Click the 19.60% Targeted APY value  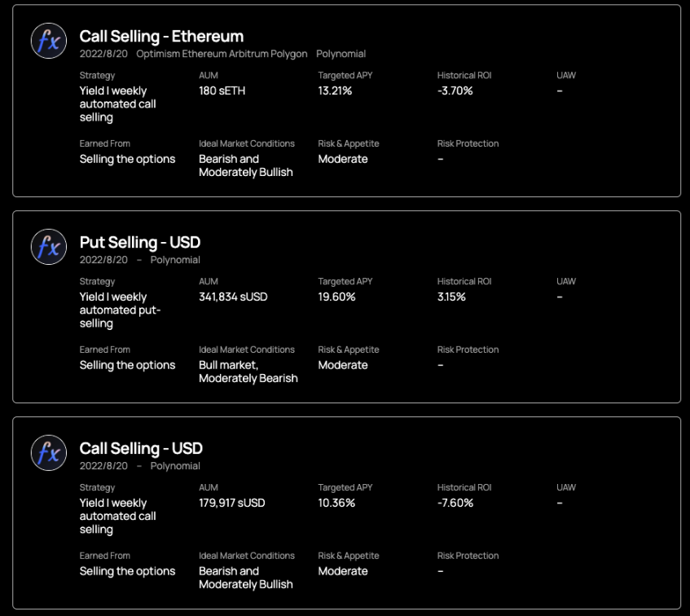pyautogui.click(x=336, y=297)
